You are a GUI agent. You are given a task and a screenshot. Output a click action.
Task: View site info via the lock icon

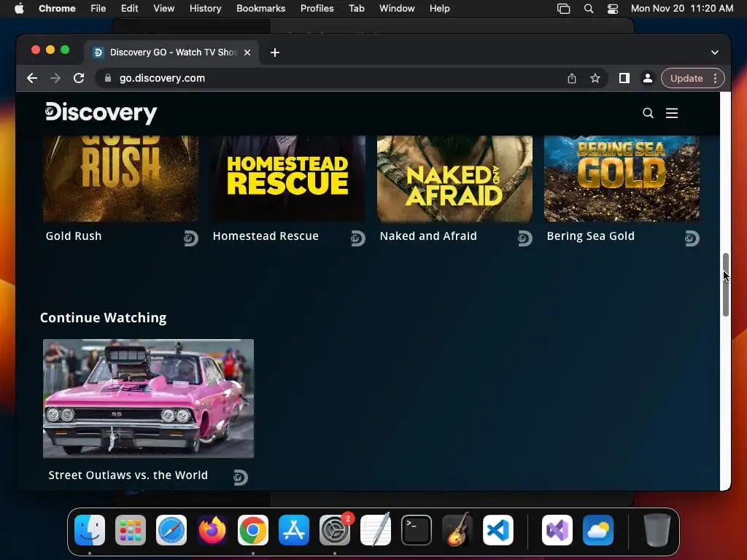tap(108, 78)
